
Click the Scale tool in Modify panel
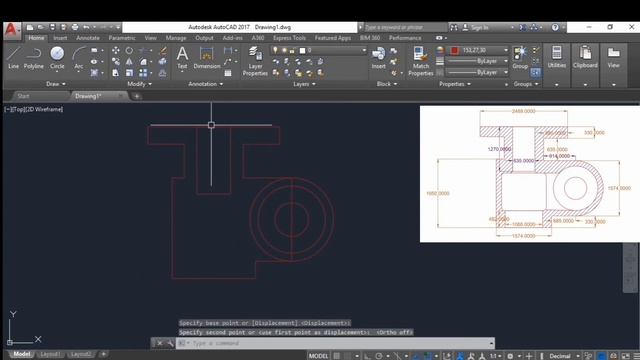pos(129,73)
